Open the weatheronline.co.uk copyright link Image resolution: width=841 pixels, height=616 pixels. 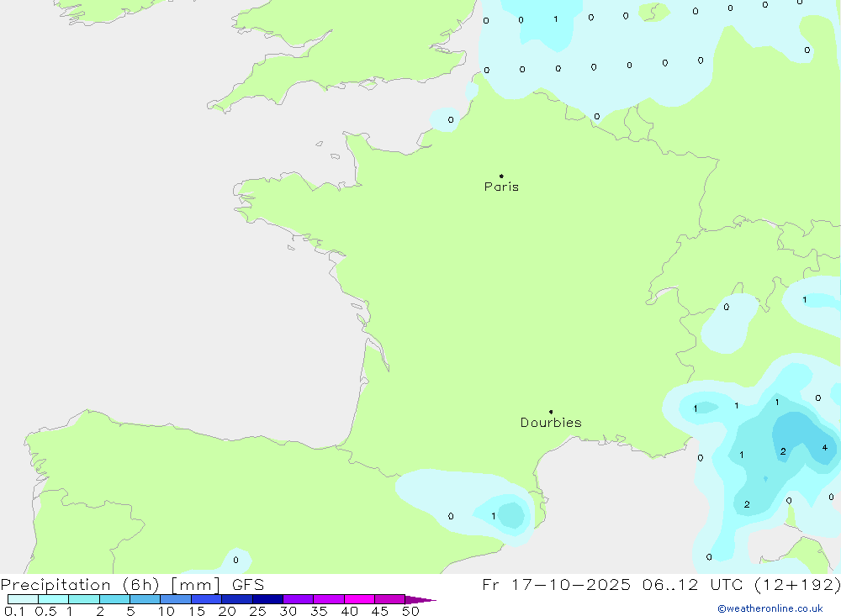point(770,608)
